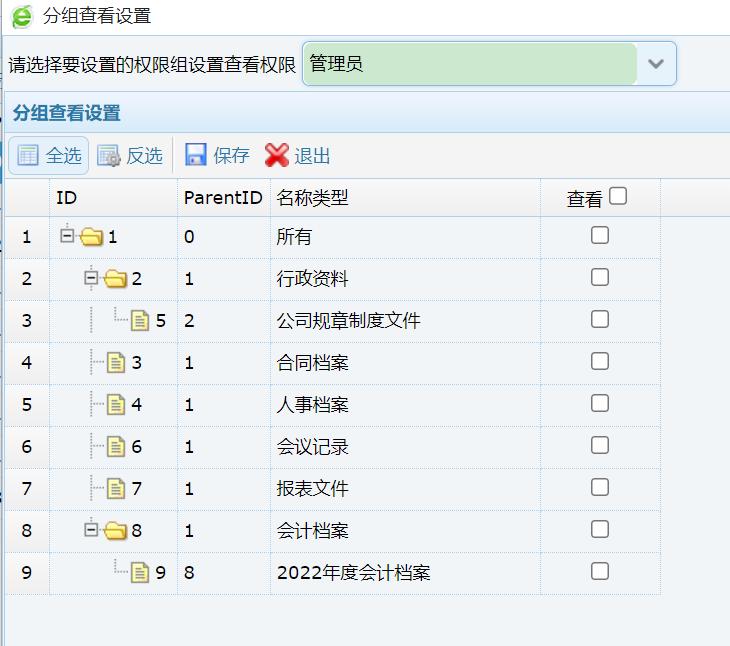Click the folder icon for ID 8
This screenshot has width=730, height=646.
(x=116, y=530)
